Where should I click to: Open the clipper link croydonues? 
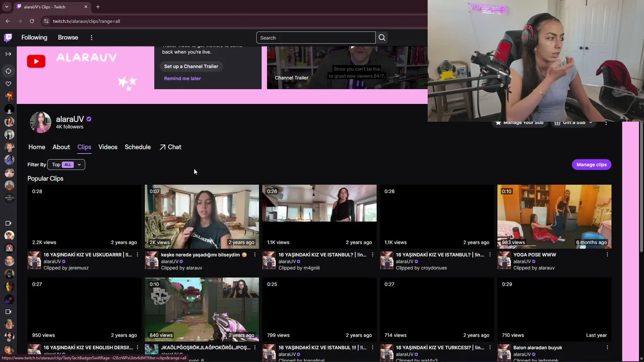pyautogui.click(x=434, y=268)
